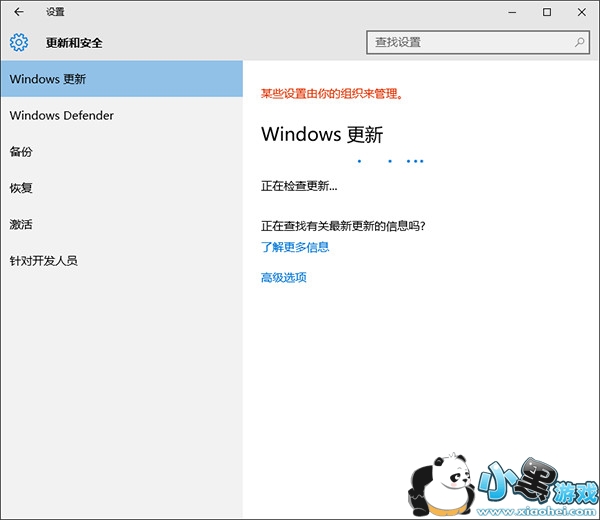Open Windows Defender settings
The height and width of the screenshot is (520, 600).
122,115
